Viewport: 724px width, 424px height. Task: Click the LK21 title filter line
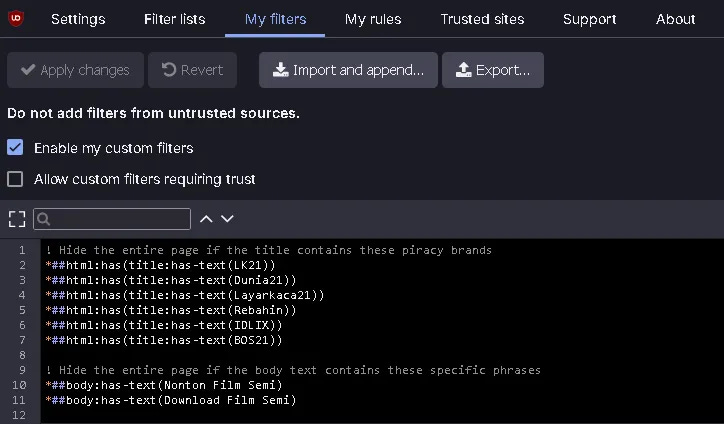160,265
